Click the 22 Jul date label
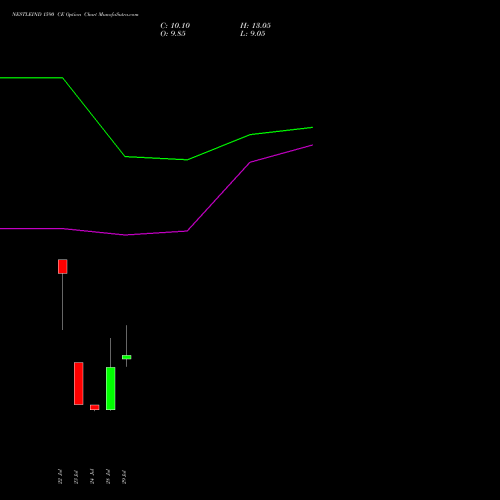This screenshot has height=500, width=500. (x=60, y=477)
